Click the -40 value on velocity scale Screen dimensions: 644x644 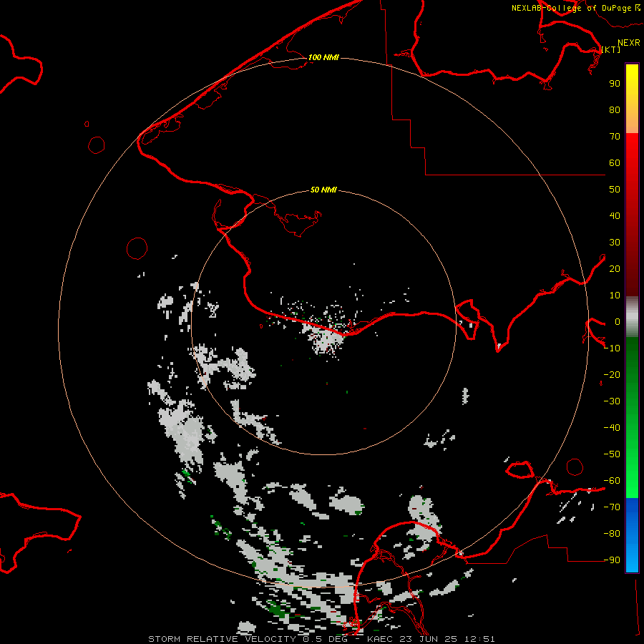[612, 428]
